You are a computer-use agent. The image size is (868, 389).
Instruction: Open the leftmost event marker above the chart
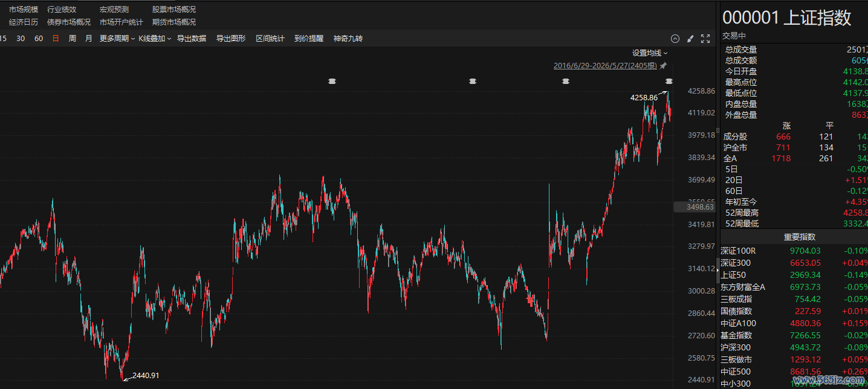tap(332, 81)
